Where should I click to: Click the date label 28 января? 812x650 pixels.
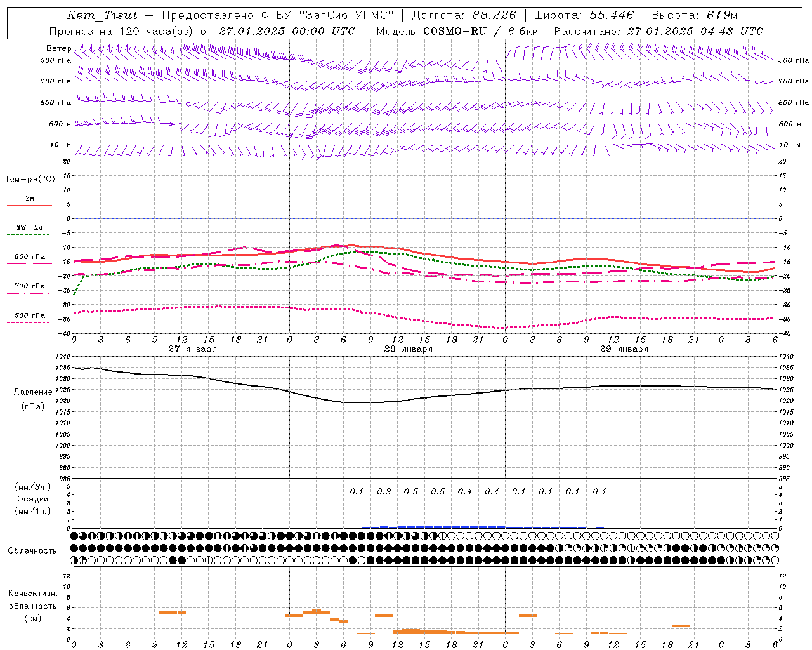408,349
